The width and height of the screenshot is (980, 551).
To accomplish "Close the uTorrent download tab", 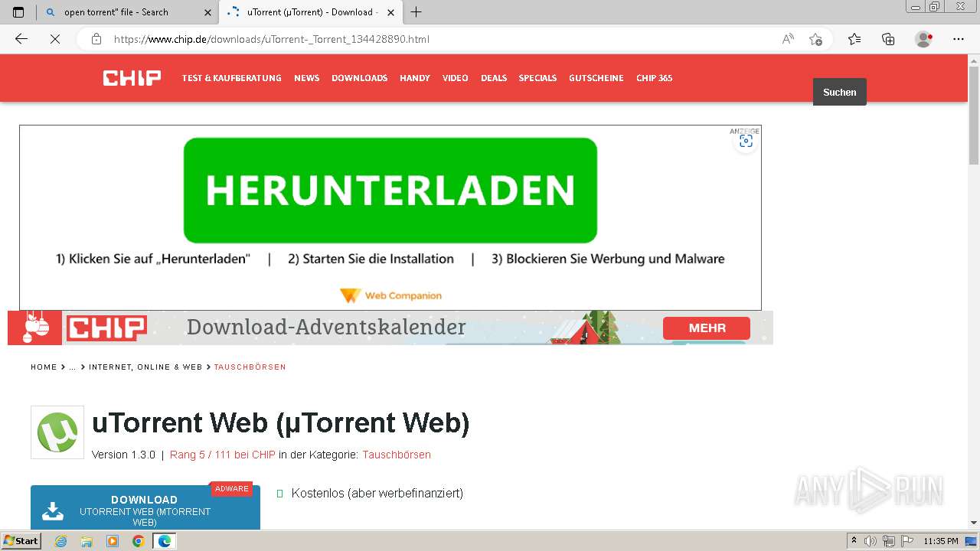I will pyautogui.click(x=391, y=12).
